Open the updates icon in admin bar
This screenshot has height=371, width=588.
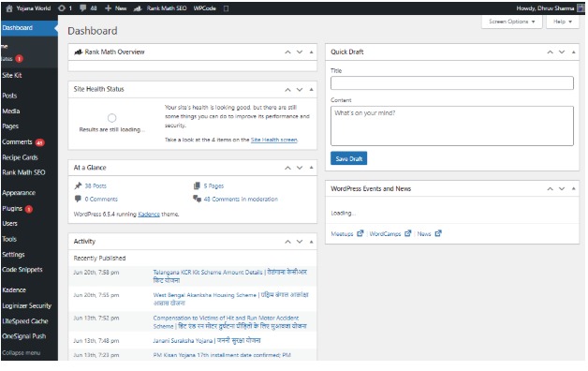click(x=62, y=8)
